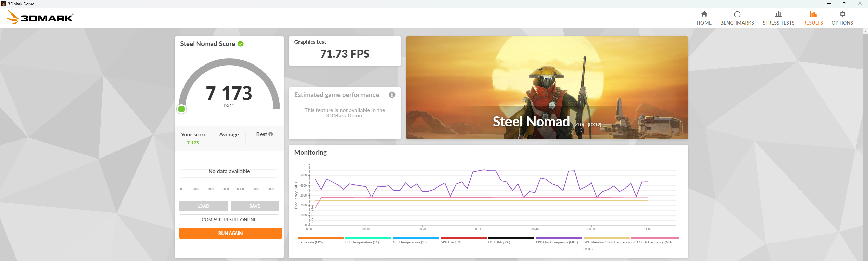Click COMPARE RESULT ONLINE button
Screen dimensions: 868x261
click(x=229, y=220)
